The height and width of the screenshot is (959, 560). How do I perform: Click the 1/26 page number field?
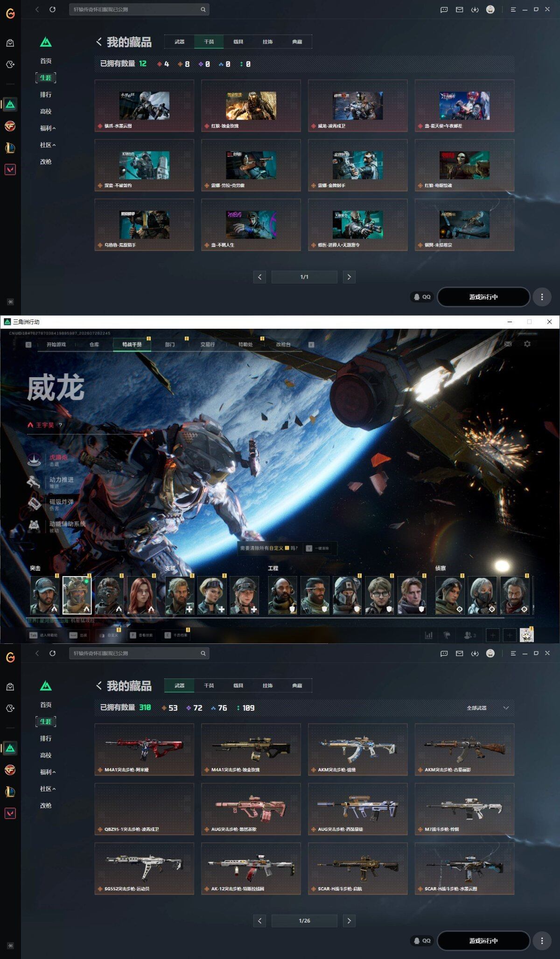coord(304,921)
